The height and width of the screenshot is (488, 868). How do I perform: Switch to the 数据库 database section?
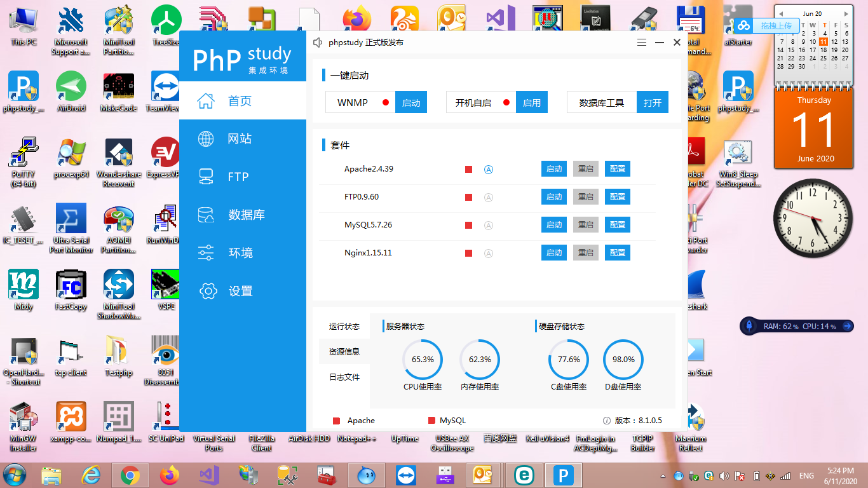click(x=243, y=215)
